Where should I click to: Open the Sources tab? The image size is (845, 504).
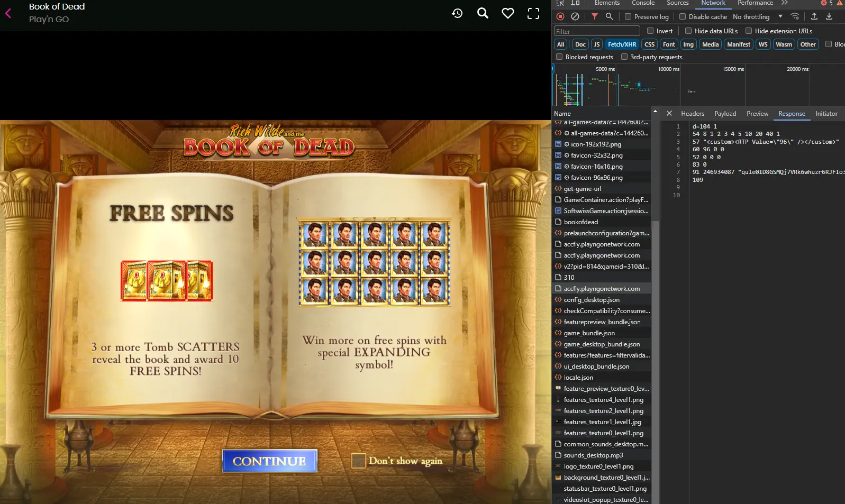pyautogui.click(x=678, y=3)
